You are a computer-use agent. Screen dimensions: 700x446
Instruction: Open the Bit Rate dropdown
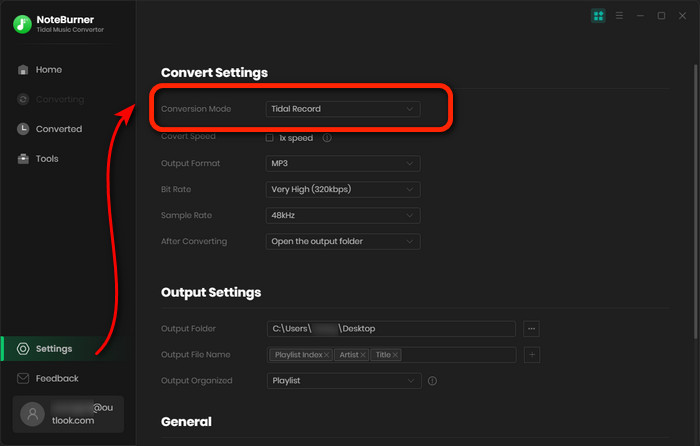click(x=343, y=189)
